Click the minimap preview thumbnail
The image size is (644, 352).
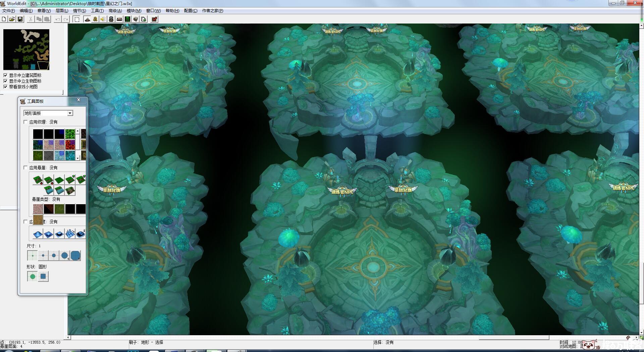[x=26, y=49]
